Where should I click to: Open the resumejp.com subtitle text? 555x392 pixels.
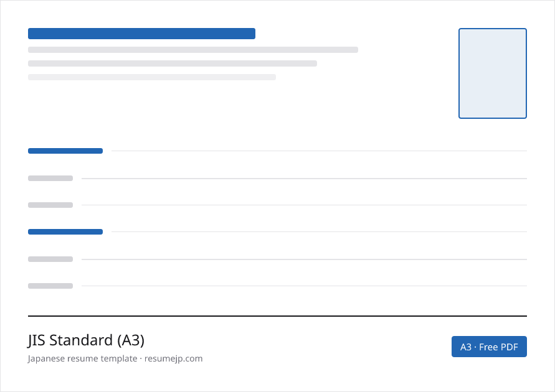coord(115,358)
